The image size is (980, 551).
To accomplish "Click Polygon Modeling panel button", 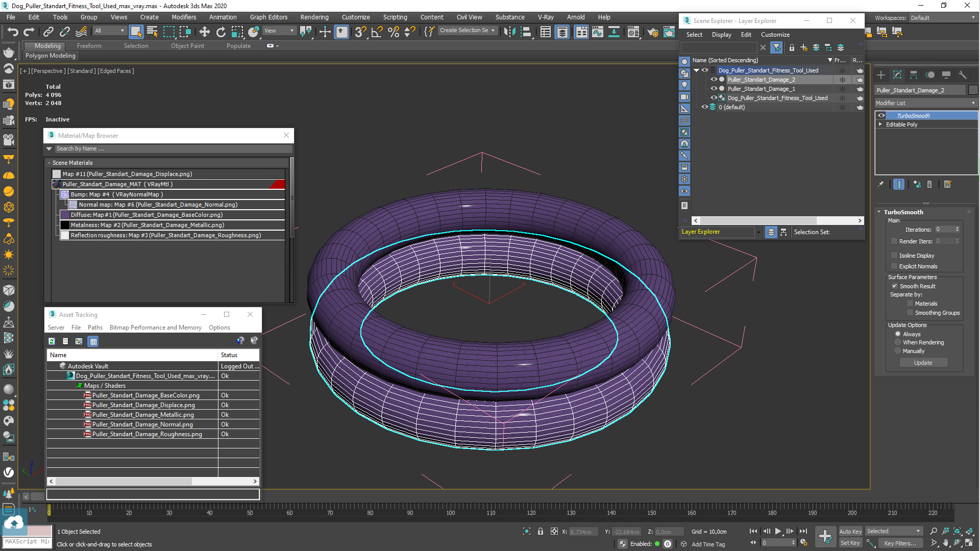I will [51, 56].
